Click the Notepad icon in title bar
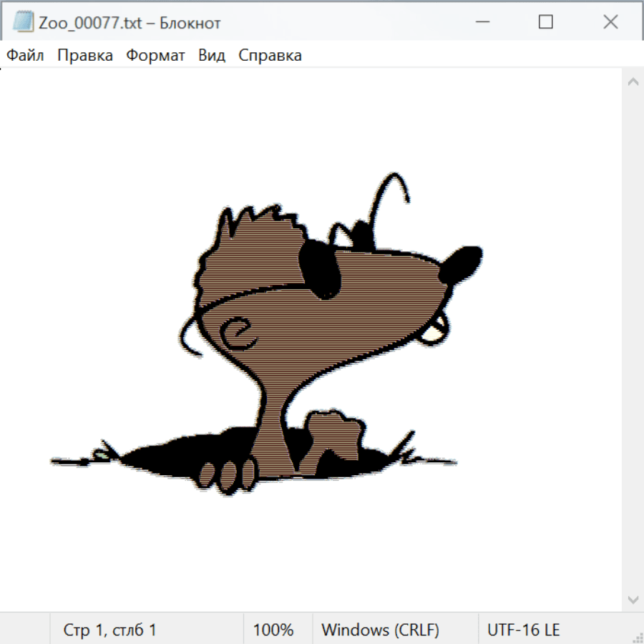 click(x=23, y=22)
